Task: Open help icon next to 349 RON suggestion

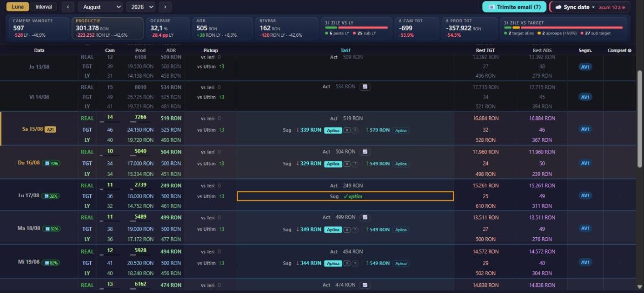Action: click(x=355, y=230)
